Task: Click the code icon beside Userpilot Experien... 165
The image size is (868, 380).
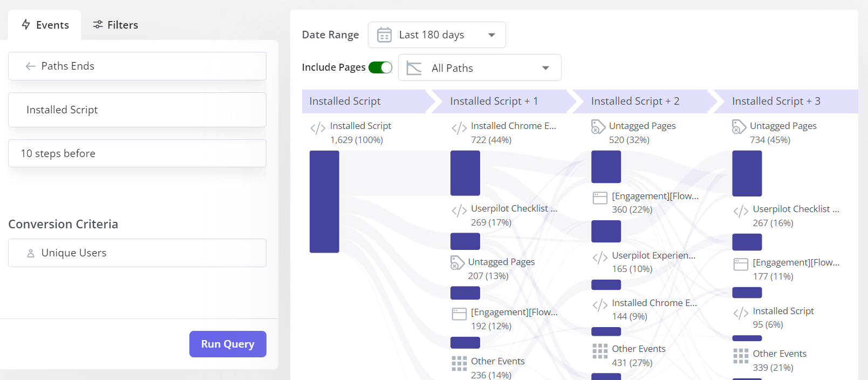Action: click(600, 257)
